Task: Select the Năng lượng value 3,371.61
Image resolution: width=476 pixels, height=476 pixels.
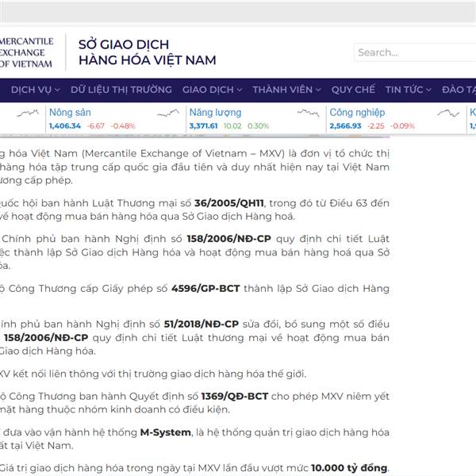Action: coord(203,126)
